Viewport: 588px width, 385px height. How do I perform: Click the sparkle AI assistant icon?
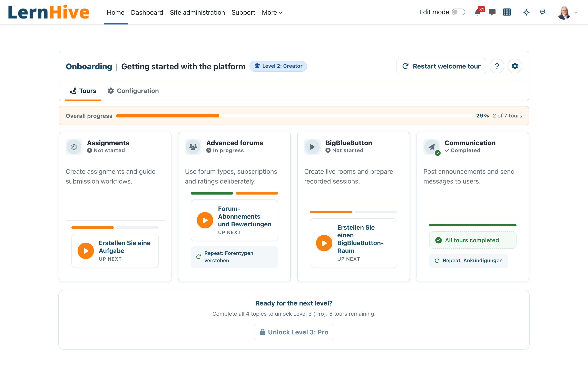click(x=526, y=12)
